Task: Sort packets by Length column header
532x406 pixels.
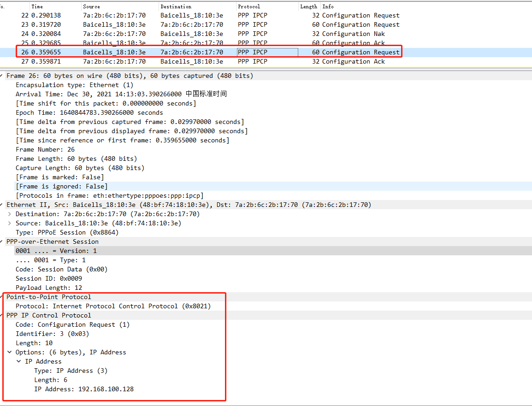Action: pyautogui.click(x=309, y=6)
